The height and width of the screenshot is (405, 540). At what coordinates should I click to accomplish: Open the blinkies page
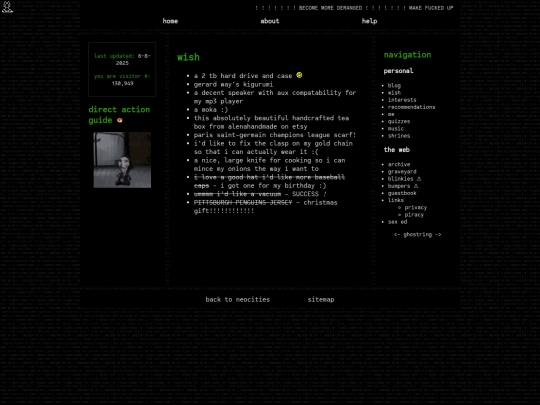[400, 179]
